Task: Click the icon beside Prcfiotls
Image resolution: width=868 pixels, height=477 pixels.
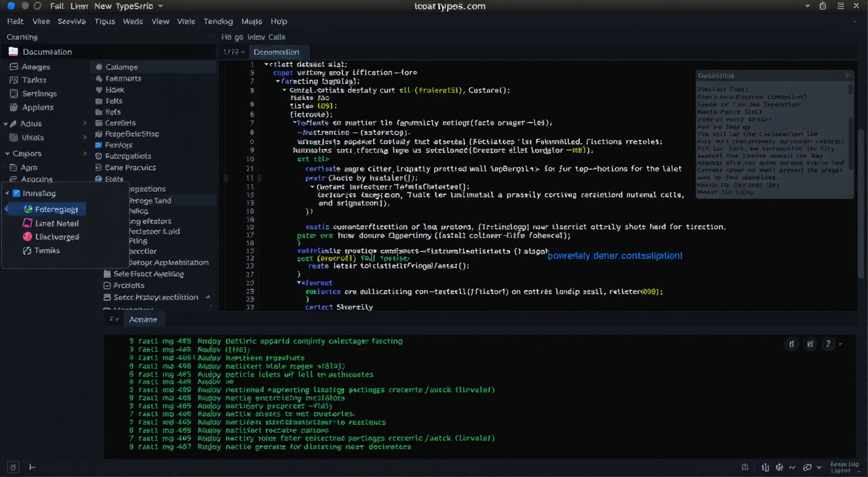Action: (107, 286)
